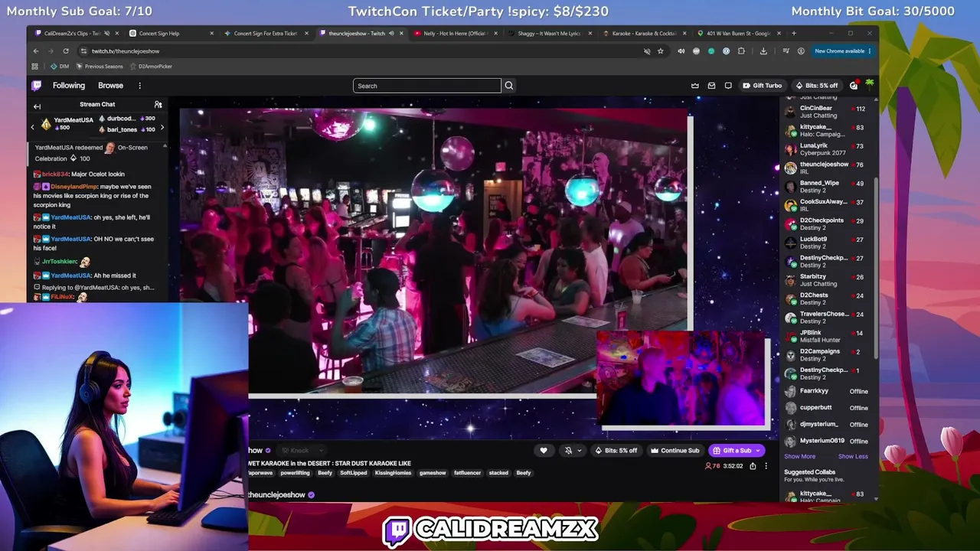Open a new browser tab
This screenshot has width=980, height=551.
click(794, 34)
